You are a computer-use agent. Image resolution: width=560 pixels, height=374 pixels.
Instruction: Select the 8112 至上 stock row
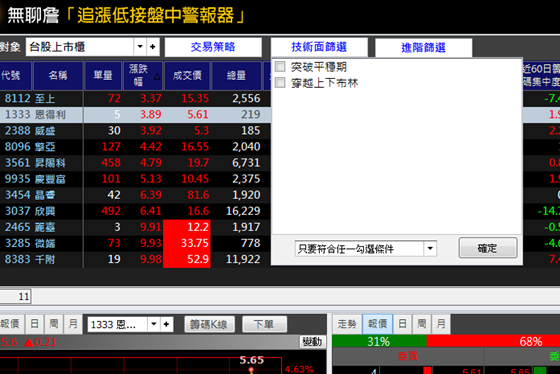click(x=135, y=98)
